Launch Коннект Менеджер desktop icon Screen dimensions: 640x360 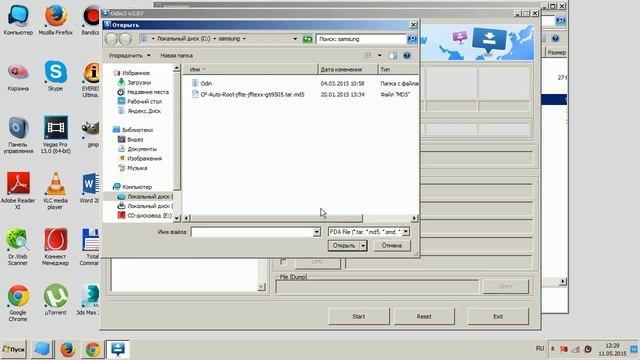pos(56,247)
